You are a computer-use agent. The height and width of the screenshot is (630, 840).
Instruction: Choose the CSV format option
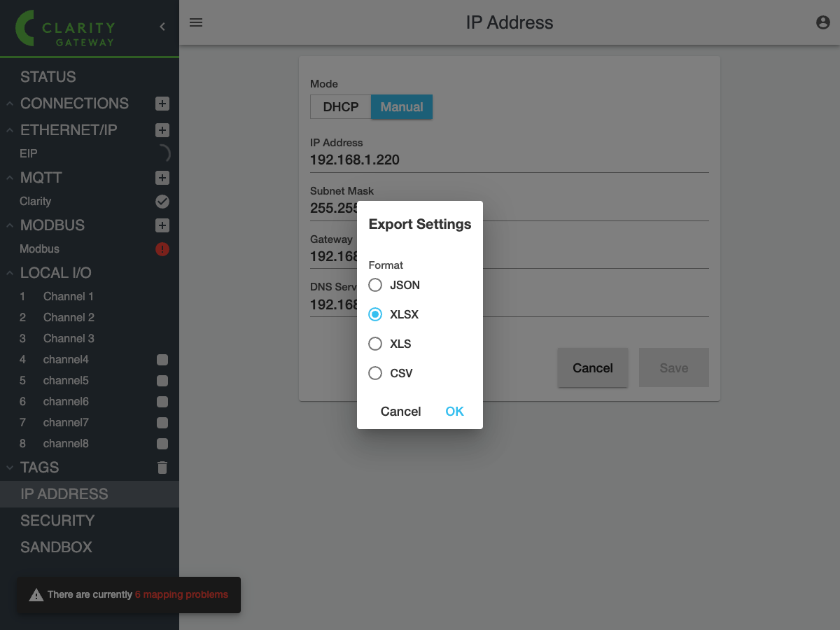pos(376,373)
